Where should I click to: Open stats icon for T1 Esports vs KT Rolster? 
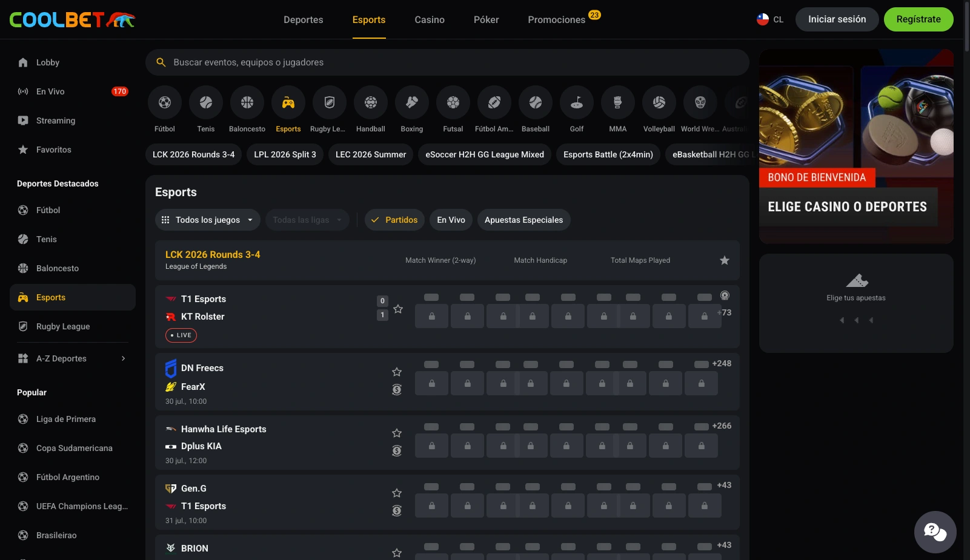coord(725,295)
